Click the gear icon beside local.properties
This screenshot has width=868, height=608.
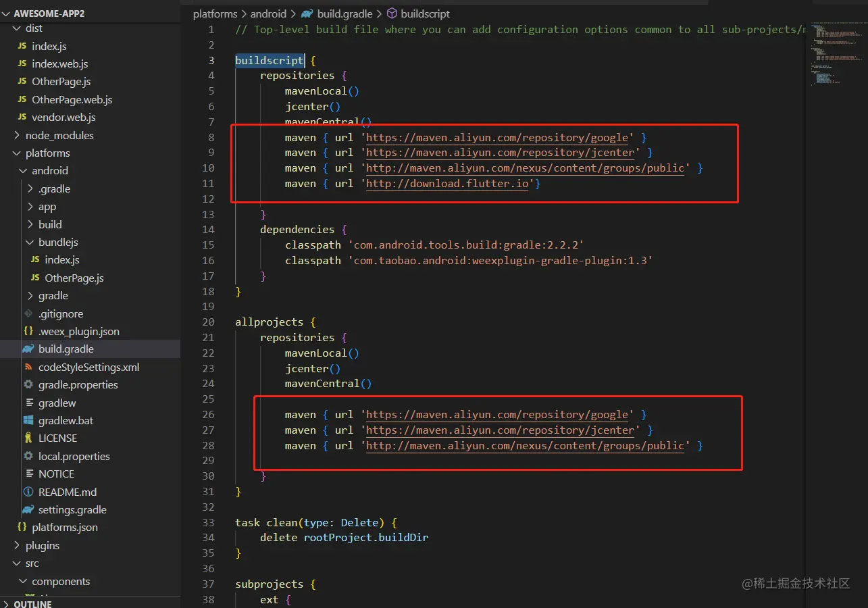coord(28,457)
